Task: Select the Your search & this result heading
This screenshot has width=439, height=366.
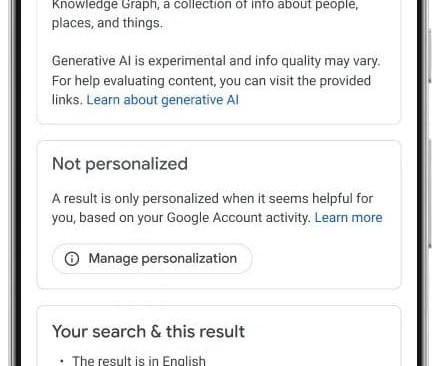Action: pyautogui.click(x=149, y=332)
